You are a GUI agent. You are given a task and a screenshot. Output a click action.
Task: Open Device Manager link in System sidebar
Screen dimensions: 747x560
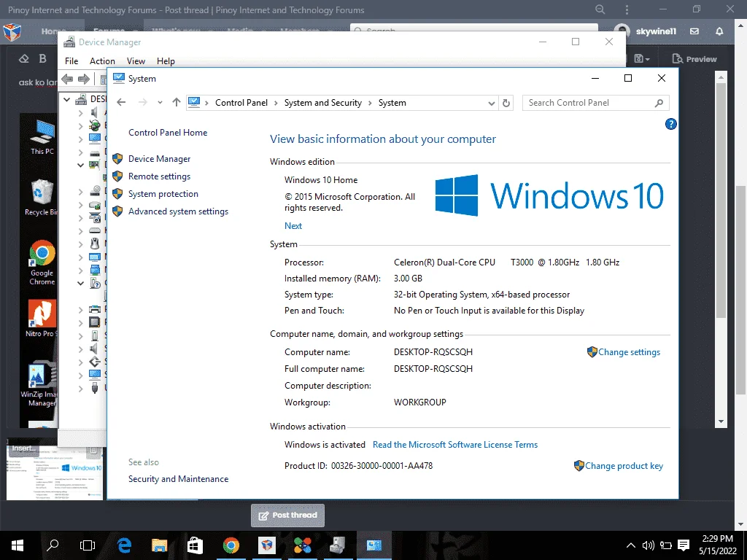[159, 158]
